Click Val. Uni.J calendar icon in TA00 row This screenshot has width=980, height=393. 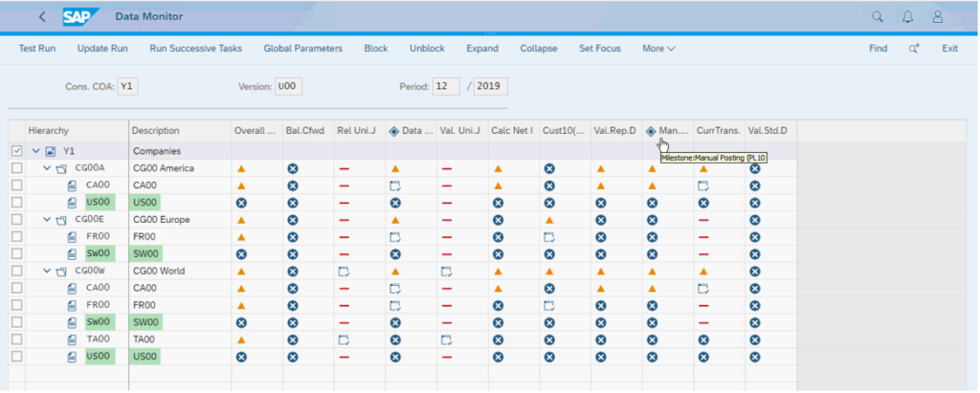tap(446, 339)
